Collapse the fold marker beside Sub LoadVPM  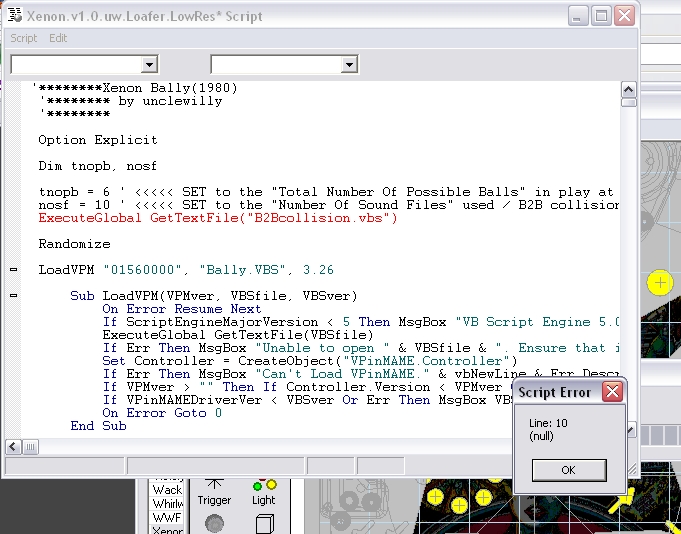coord(13,296)
